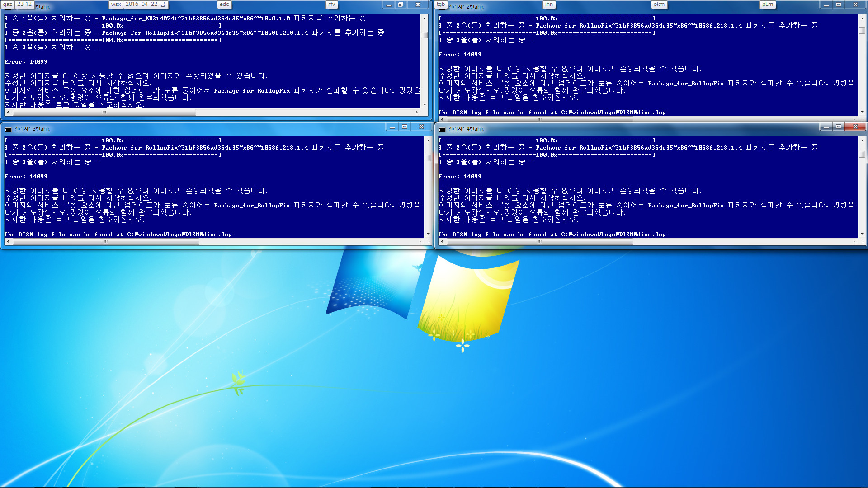Click scroll-up arrow in 2번ahk window

click(862, 18)
